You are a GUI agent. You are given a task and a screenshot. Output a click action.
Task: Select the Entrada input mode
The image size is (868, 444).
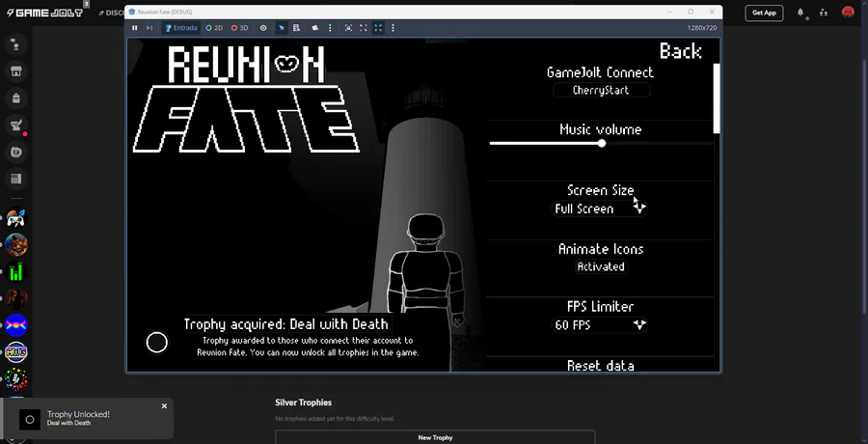pyautogui.click(x=181, y=28)
